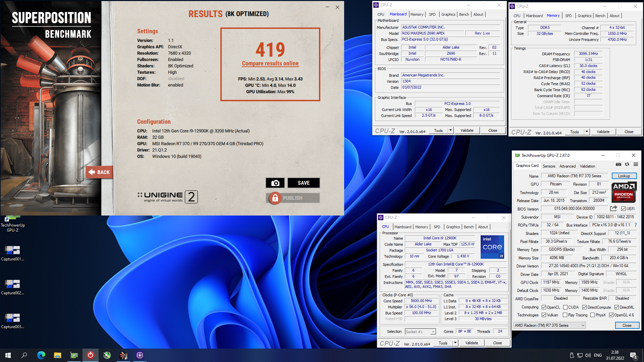
Task: Click the PUBLISH button
Action: [x=293, y=198]
